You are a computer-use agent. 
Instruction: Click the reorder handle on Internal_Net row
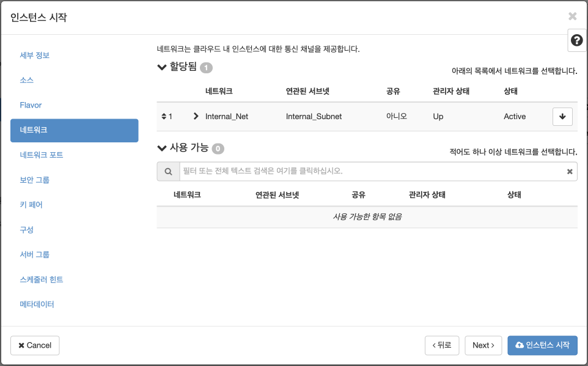coord(164,116)
